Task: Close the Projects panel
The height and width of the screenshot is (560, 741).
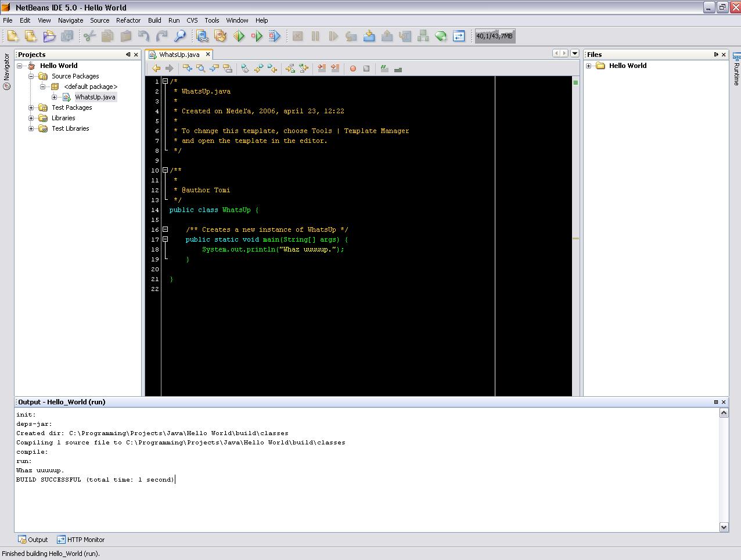Action: 136,55
